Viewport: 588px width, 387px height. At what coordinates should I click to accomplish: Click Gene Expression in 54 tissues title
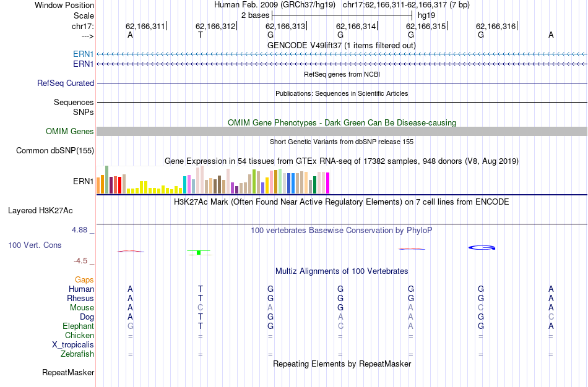(342, 161)
